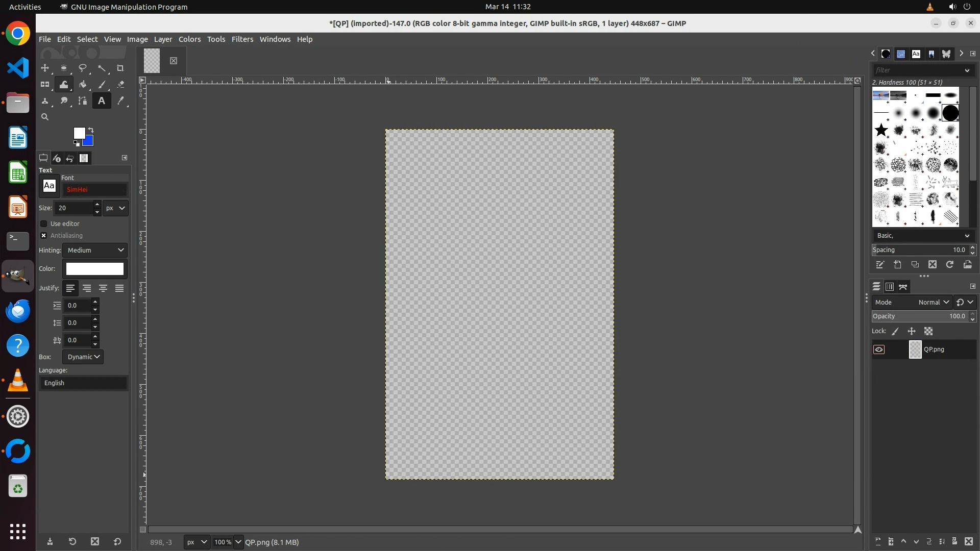Disable the Antialiasing checkbox
The width and height of the screenshot is (980, 551).
click(44, 235)
